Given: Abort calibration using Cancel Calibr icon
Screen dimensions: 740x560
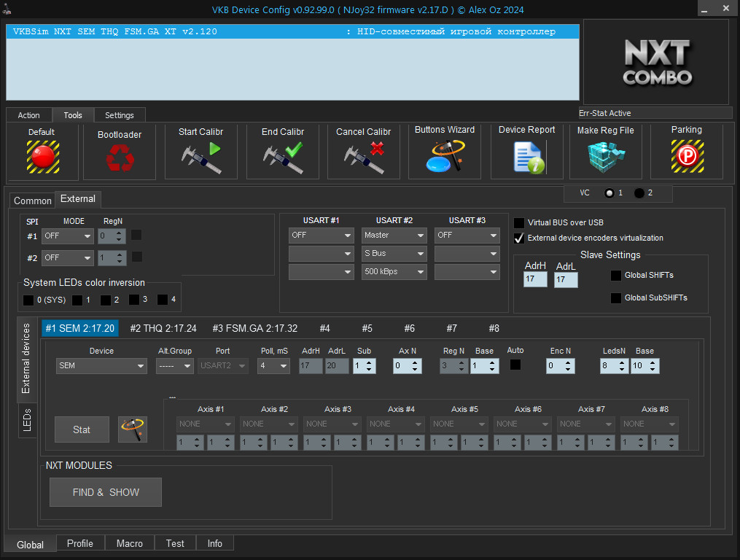Looking at the screenshot, I should [364, 157].
